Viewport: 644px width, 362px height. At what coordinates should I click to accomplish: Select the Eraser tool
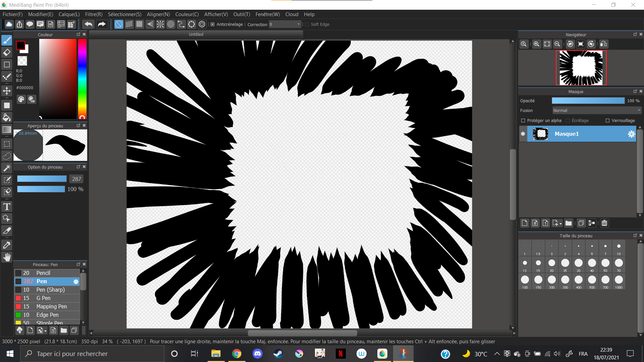(x=7, y=52)
